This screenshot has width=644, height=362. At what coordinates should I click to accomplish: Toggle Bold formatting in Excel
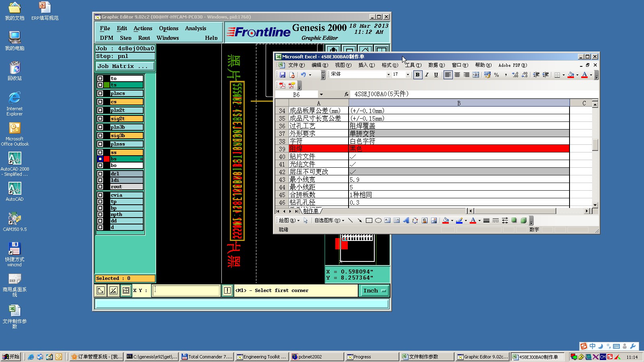point(417,75)
